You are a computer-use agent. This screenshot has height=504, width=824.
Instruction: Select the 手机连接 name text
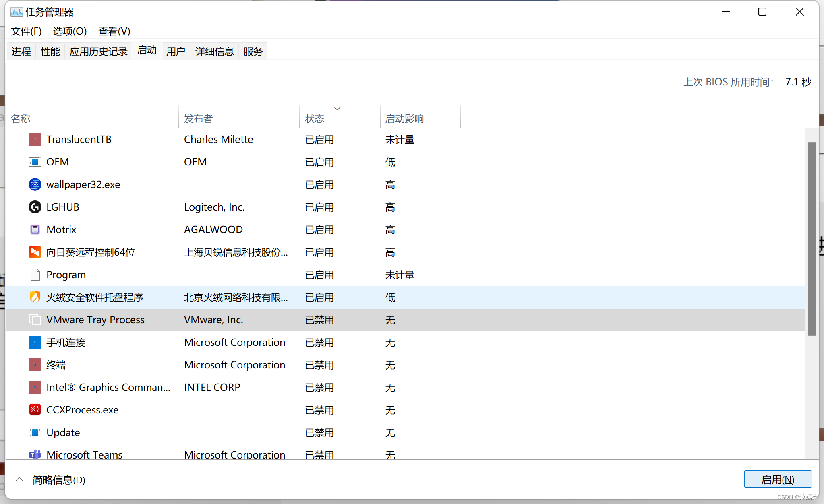point(66,342)
